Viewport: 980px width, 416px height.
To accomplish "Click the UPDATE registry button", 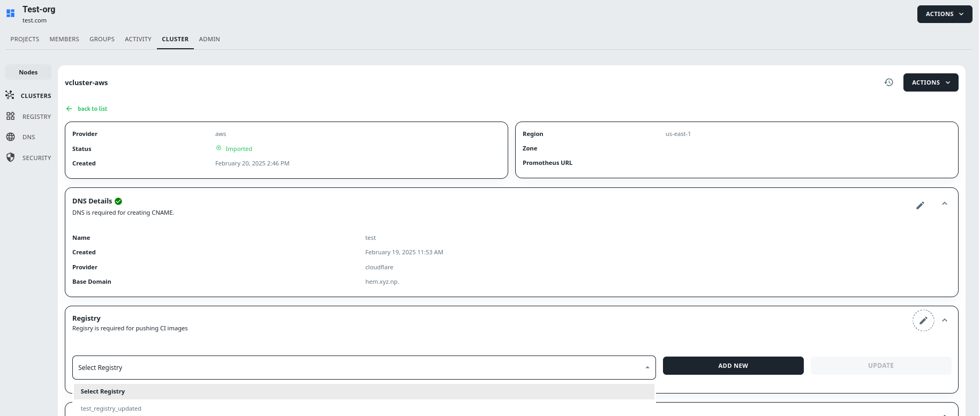I will pyautogui.click(x=881, y=366).
